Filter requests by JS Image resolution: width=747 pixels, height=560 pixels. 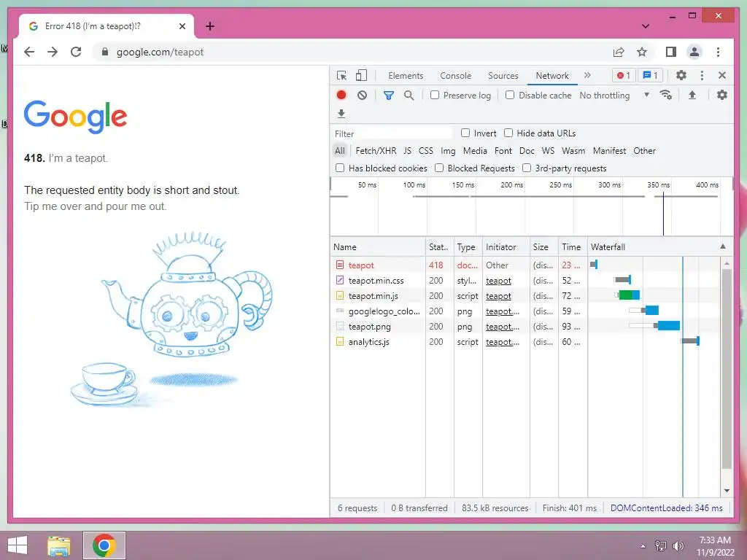pos(407,151)
